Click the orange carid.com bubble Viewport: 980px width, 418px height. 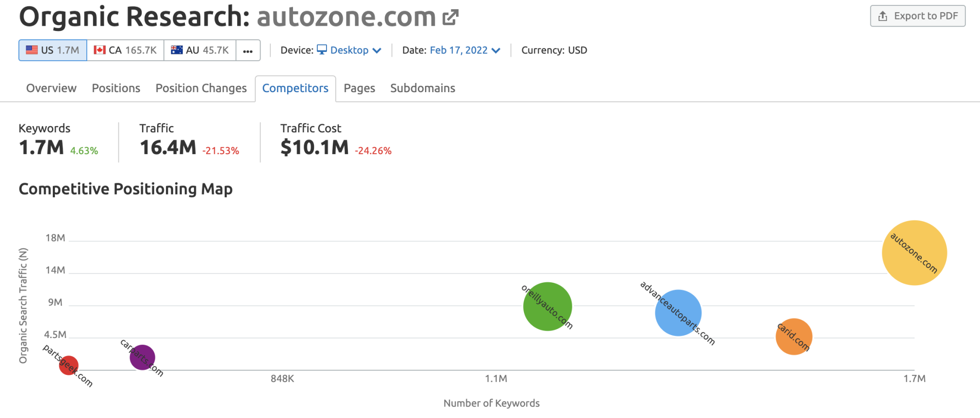794,337
